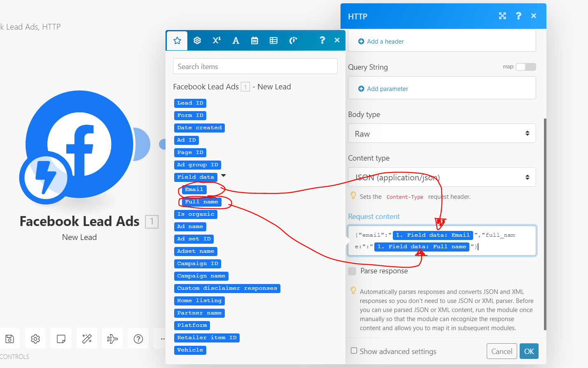Click the Add parameter link

(387, 89)
